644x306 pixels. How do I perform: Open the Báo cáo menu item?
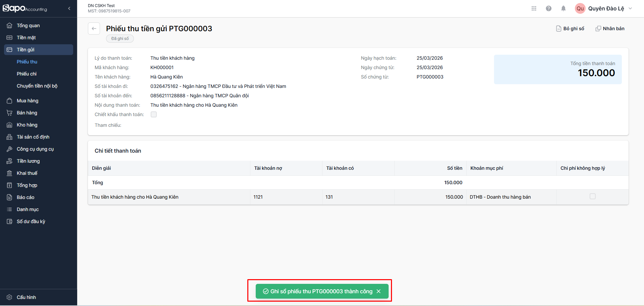point(26,197)
